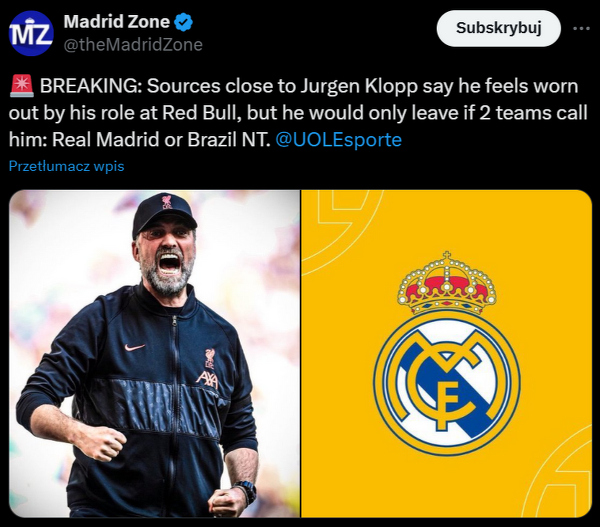Open the @UOLEsporte mention link
This screenshot has width=600, height=527.
click(338, 140)
